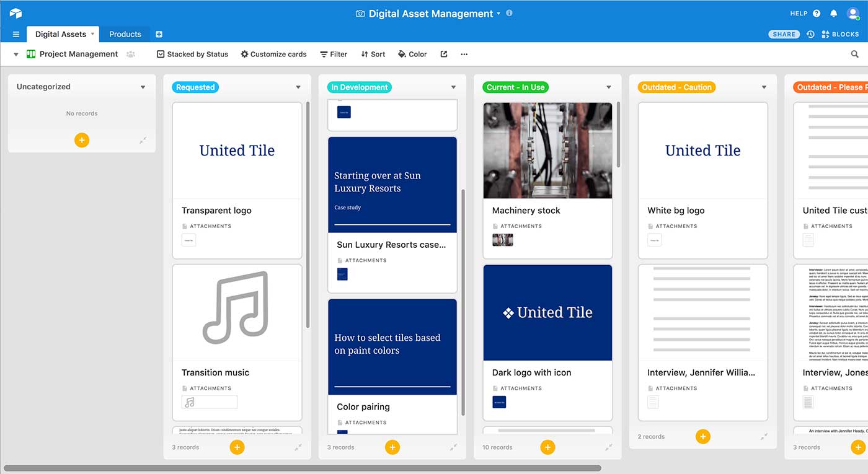Open Outdated - Caution stack dropdown menu
This screenshot has width=868, height=474.
tap(764, 87)
